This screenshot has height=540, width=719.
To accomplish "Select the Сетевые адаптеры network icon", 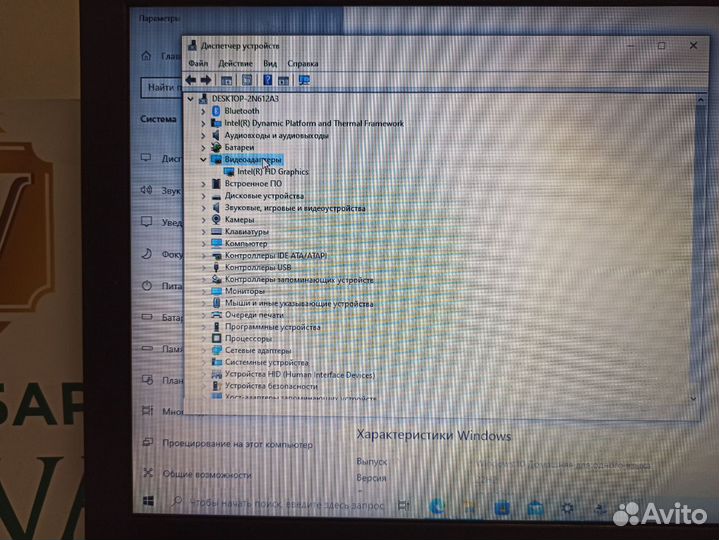I will [216, 350].
